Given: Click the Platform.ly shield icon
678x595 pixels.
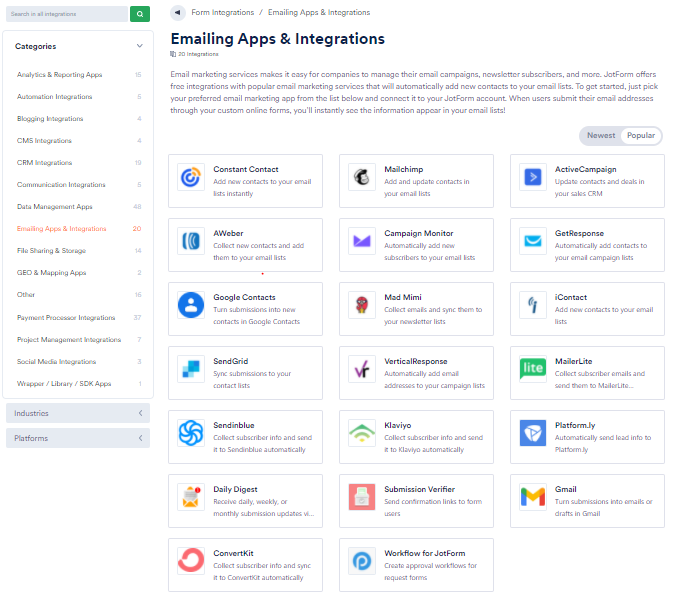Looking at the screenshot, I should (532, 433).
